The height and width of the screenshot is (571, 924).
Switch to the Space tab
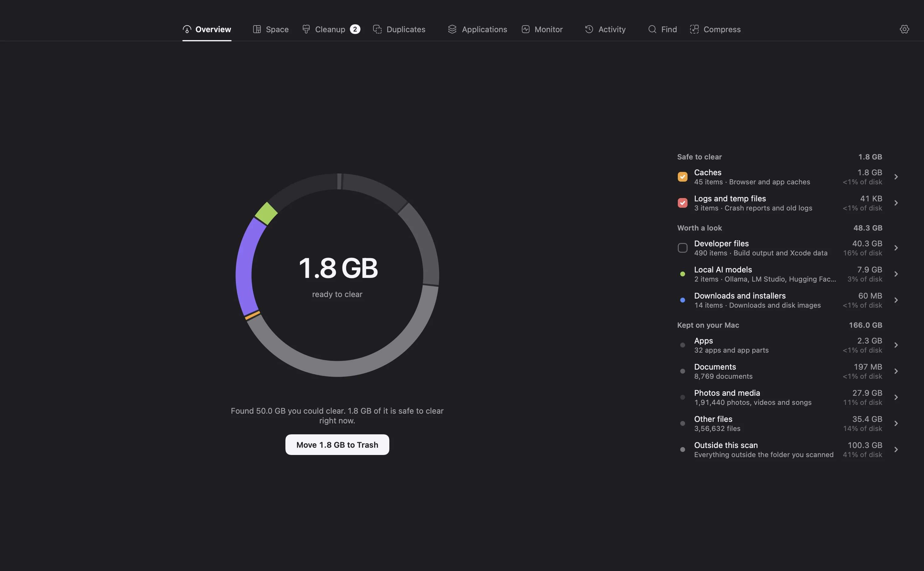[271, 29]
